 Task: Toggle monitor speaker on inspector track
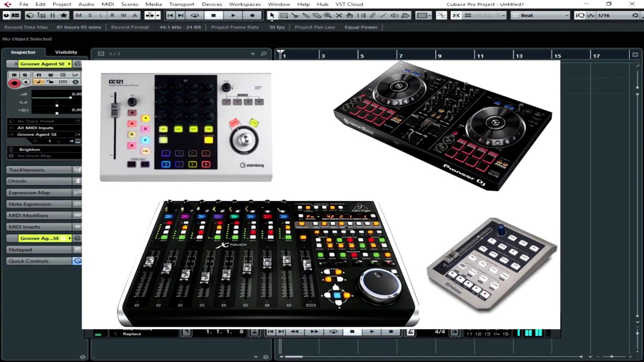25,82
